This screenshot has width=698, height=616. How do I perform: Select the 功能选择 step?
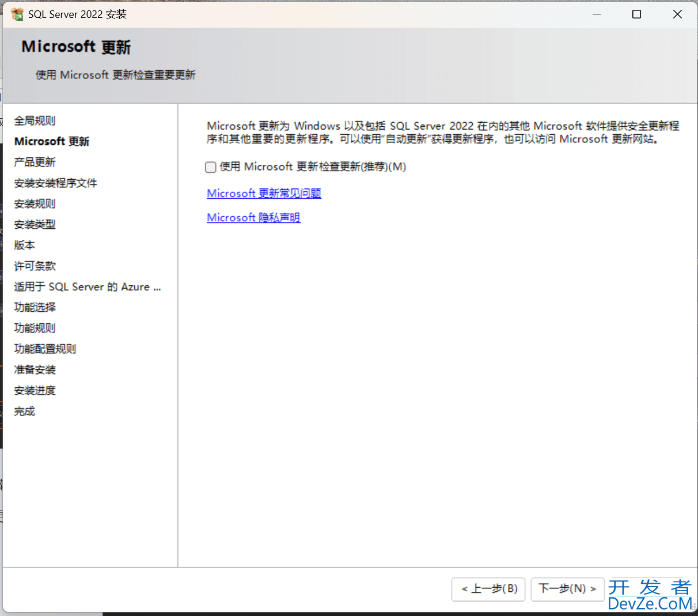tap(35, 307)
